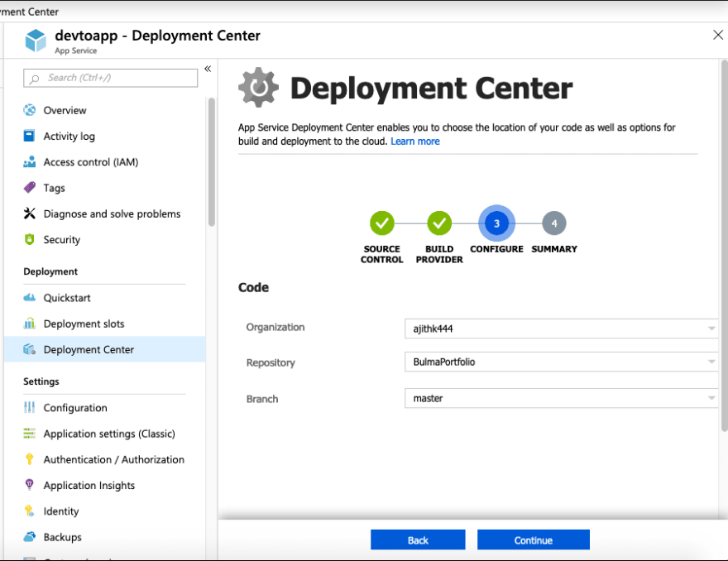Viewport: 728px width, 561px height.
Task: Click into the Search (Ctrl+/) field
Action: (x=111, y=78)
